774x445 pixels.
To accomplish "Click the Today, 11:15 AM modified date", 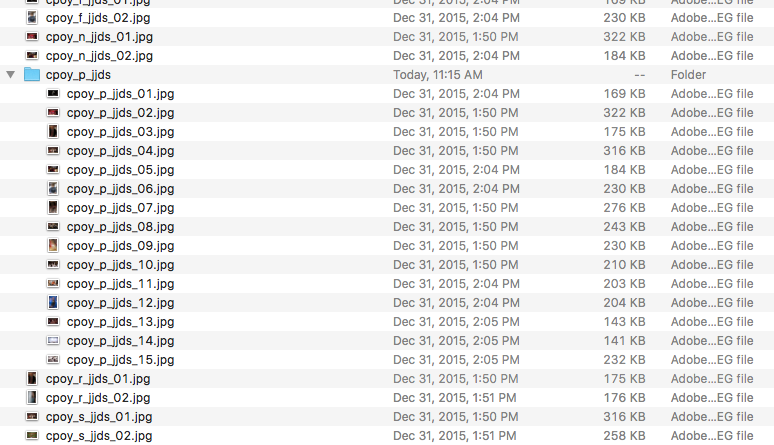I will click(438, 75).
